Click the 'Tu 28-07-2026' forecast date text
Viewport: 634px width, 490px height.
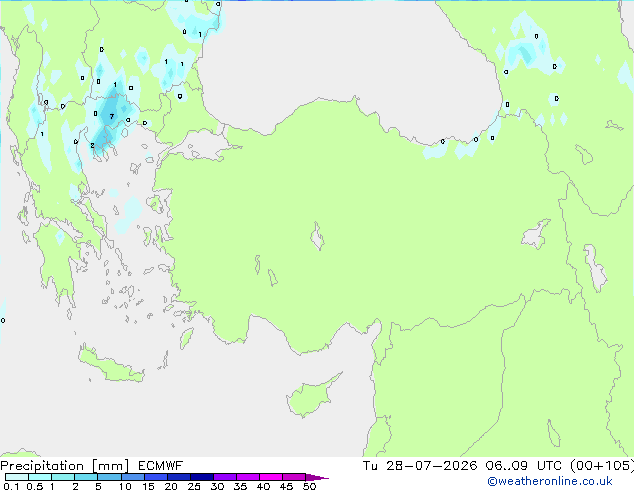[420, 466]
